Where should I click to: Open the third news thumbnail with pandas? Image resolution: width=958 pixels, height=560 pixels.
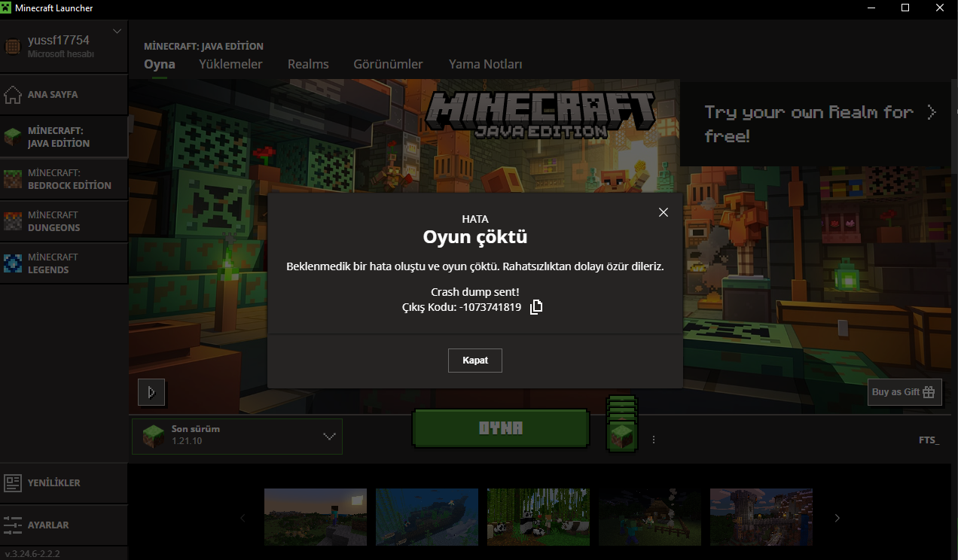click(x=538, y=517)
